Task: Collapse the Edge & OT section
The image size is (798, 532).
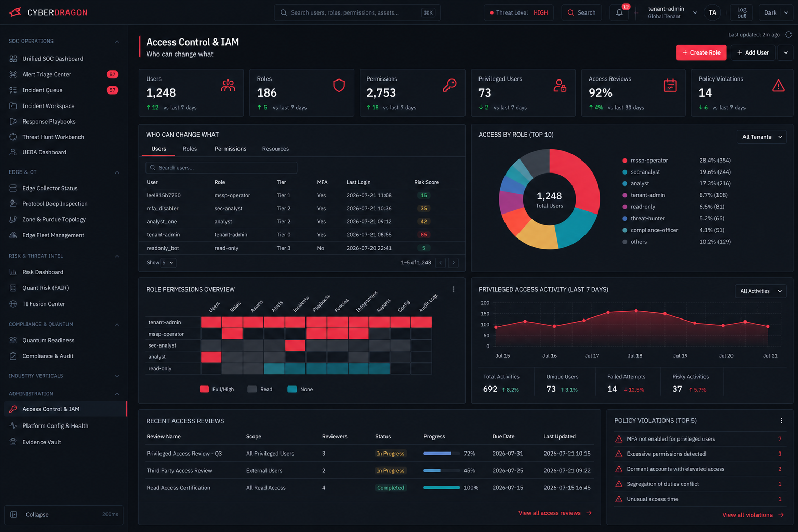Action: click(117, 172)
